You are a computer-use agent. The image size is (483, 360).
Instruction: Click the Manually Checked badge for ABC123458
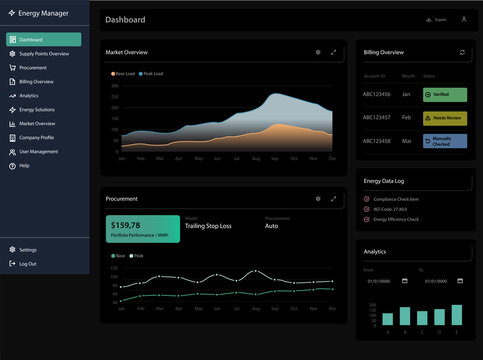pos(445,141)
